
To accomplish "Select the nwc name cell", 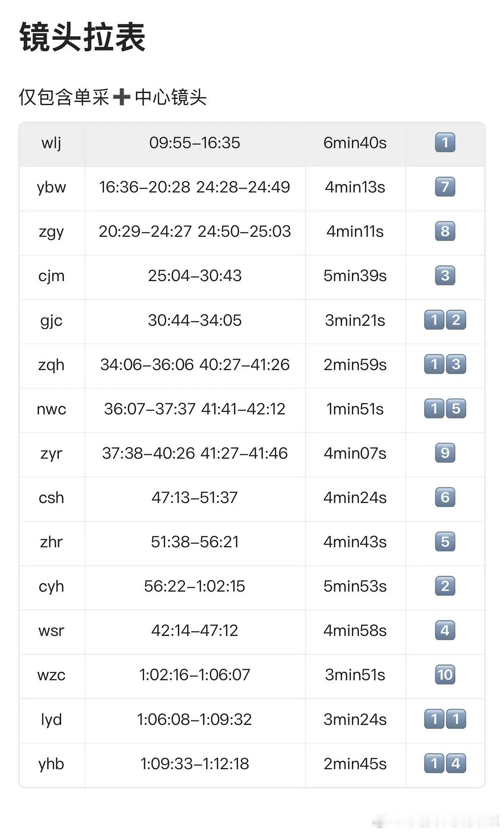I will [x=52, y=410].
